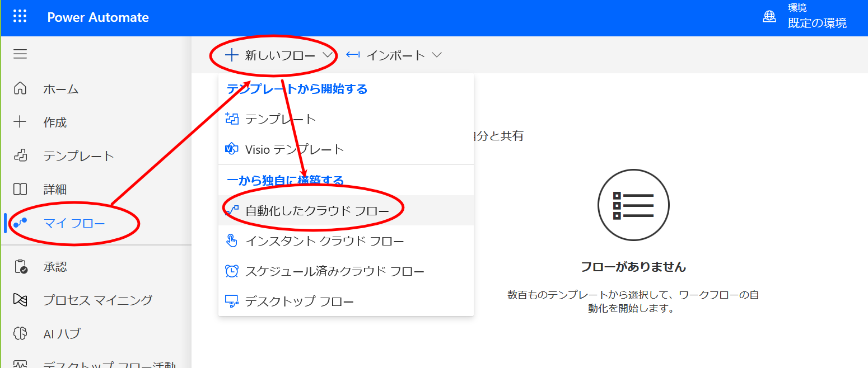Click the import arrow icon
This screenshot has width=868, height=368.
click(353, 54)
